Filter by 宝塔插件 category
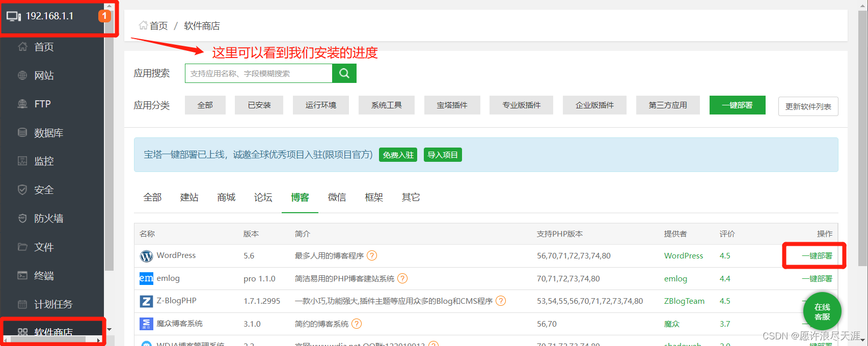 [x=452, y=105]
